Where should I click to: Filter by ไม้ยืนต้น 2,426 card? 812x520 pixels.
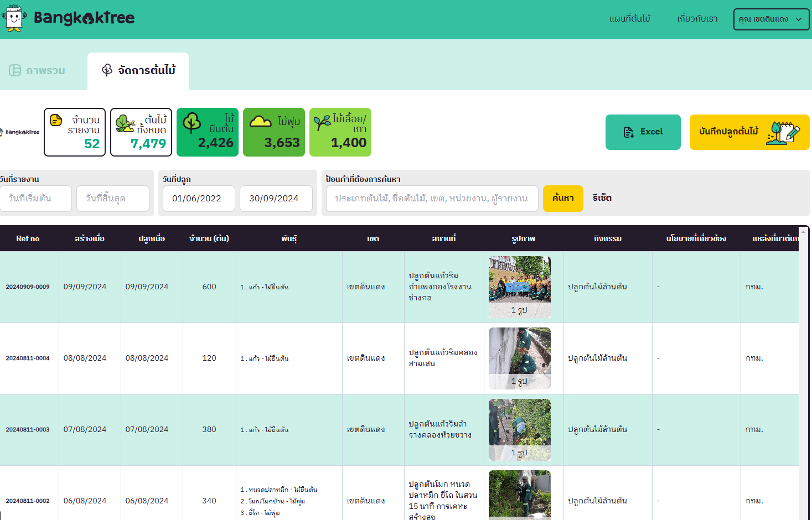point(208,132)
